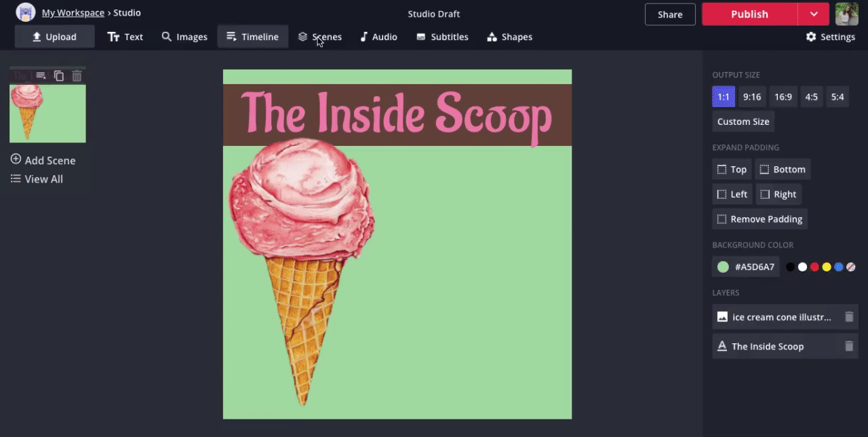Open the Shapes tool

pos(509,37)
